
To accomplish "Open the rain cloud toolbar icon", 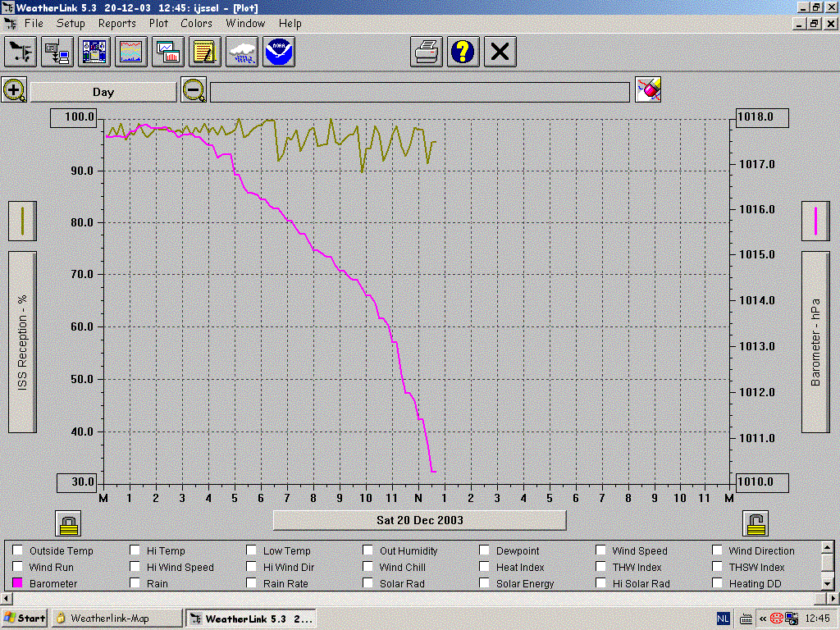I will click(242, 52).
